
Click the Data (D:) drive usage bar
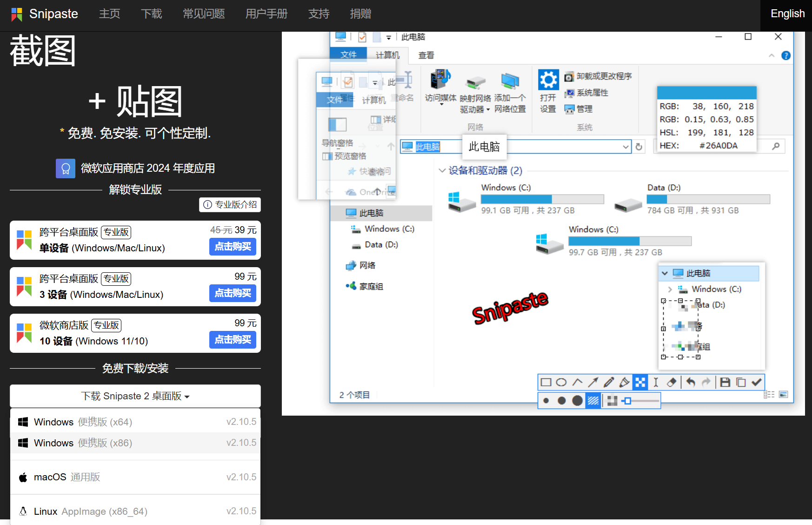[708, 199]
